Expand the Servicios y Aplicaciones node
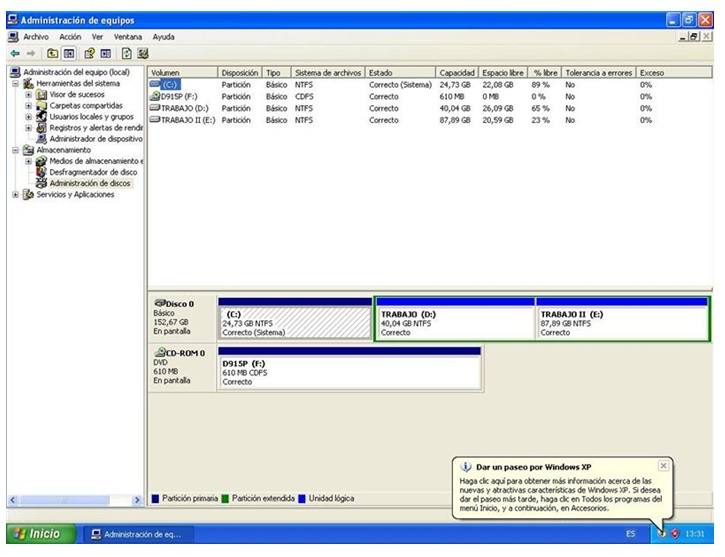The height and width of the screenshot is (557, 725). click(x=16, y=195)
